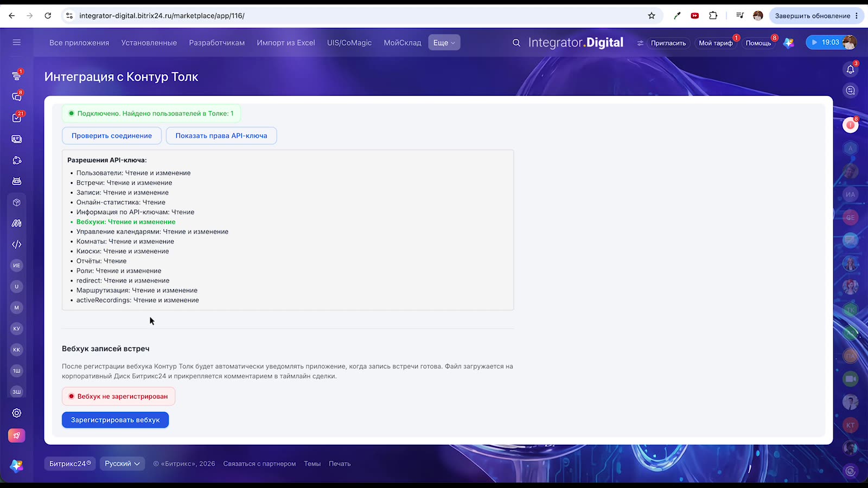This screenshot has height=488, width=868.
Task: Click the Онлайн-статистика: Чтение line
Action: click(x=121, y=202)
